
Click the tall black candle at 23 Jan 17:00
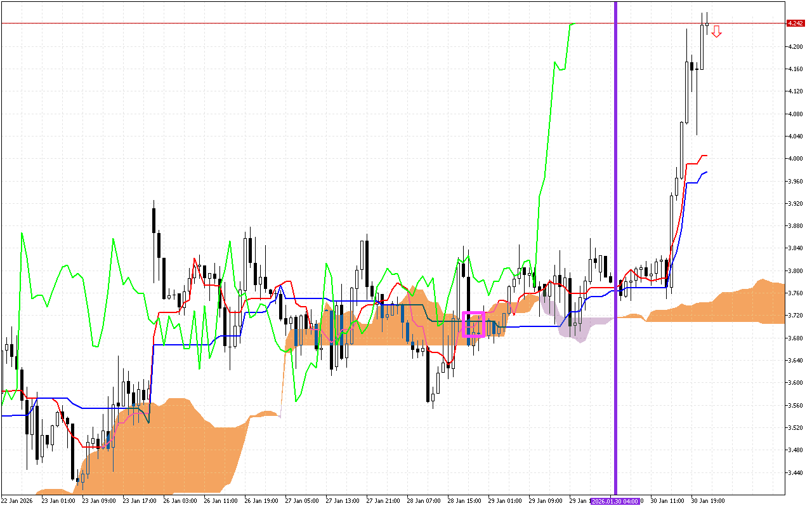coord(154,219)
